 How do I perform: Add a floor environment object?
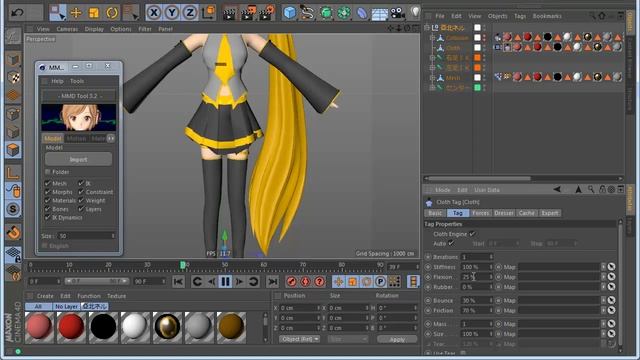[380, 13]
